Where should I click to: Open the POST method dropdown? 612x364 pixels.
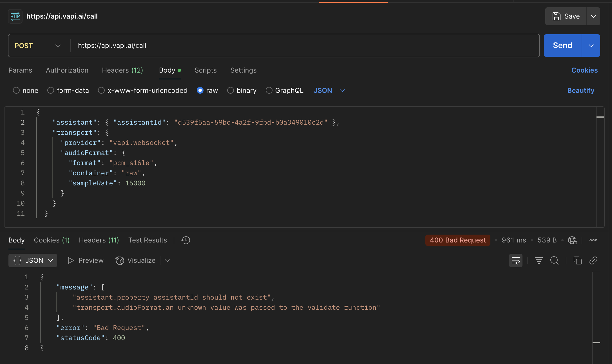[58, 46]
